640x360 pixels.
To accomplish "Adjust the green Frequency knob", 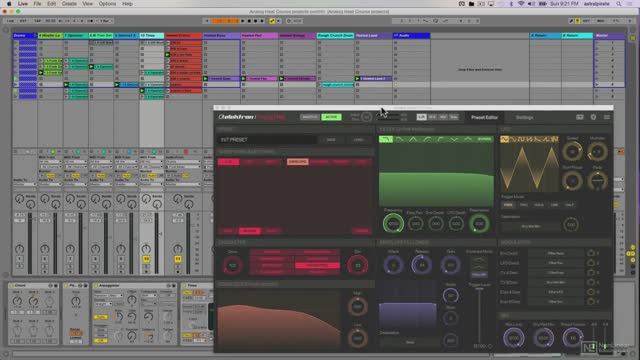I will 393,224.
